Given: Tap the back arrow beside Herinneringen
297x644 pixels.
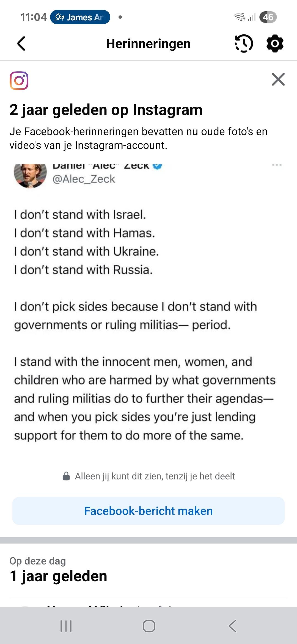Looking at the screenshot, I should pos(21,43).
